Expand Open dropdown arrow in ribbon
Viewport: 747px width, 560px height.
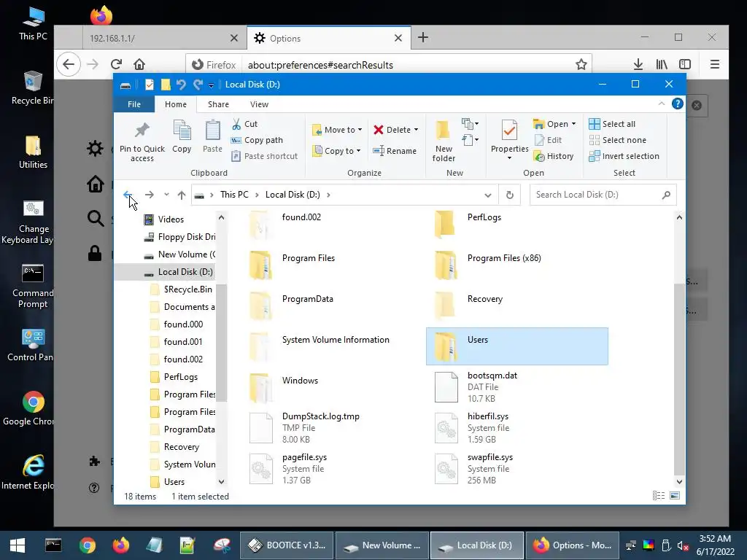click(x=573, y=124)
